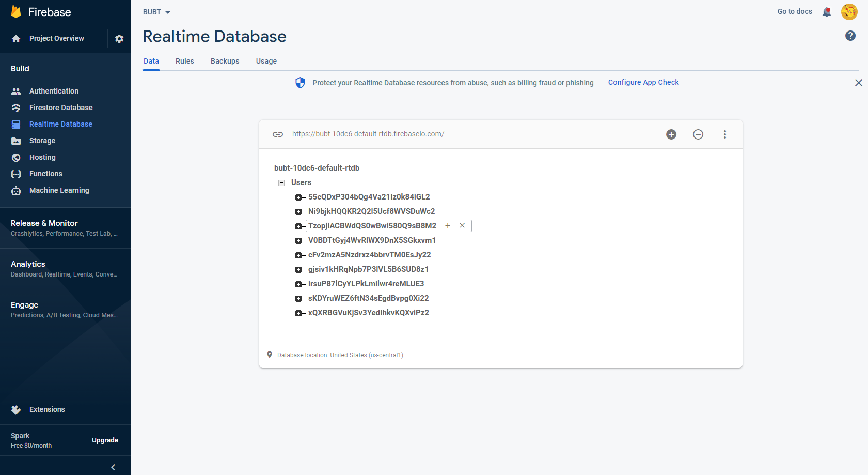Open the Authentication section
The image size is (868, 475).
click(54, 90)
